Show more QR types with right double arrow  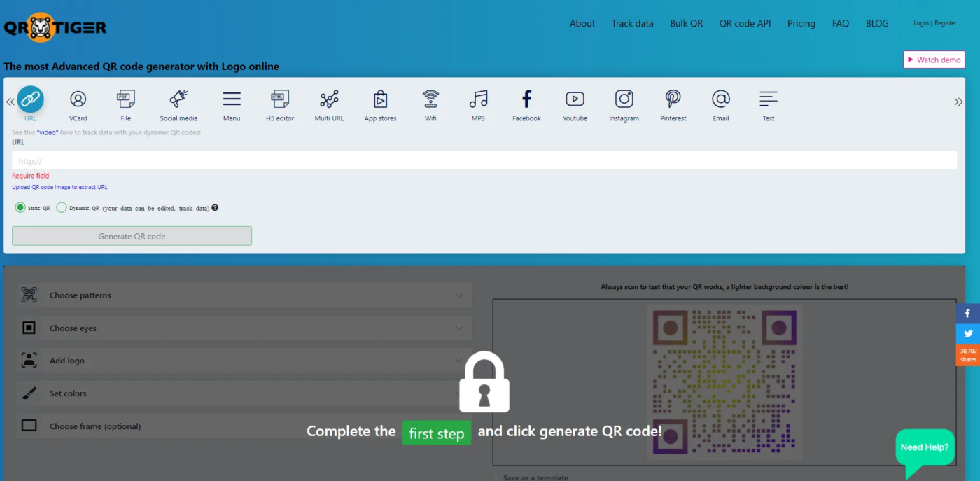point(958,102)
